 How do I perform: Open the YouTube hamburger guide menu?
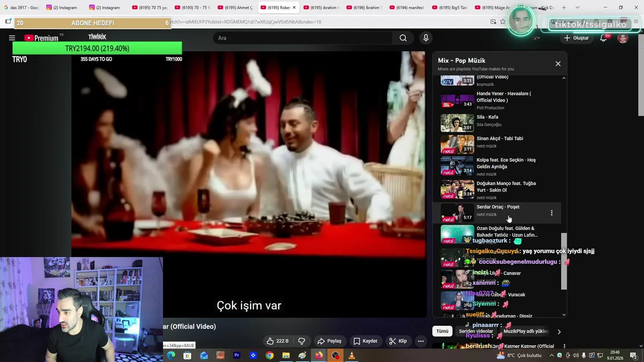pyautogui.click(x=12, y=38)
